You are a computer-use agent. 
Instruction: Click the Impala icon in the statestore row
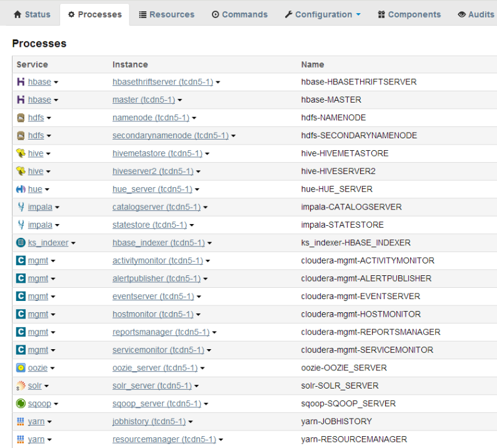(x=21, y=225)
